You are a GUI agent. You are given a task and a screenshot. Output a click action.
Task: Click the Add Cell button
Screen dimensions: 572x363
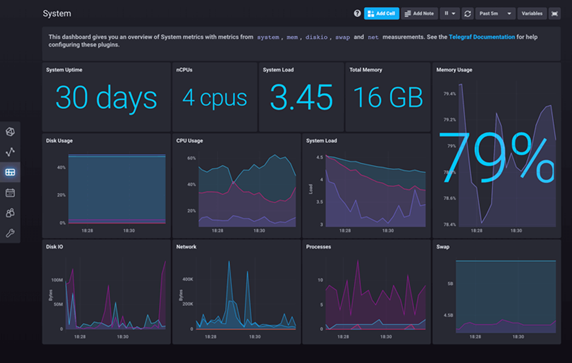coord(382,13)
